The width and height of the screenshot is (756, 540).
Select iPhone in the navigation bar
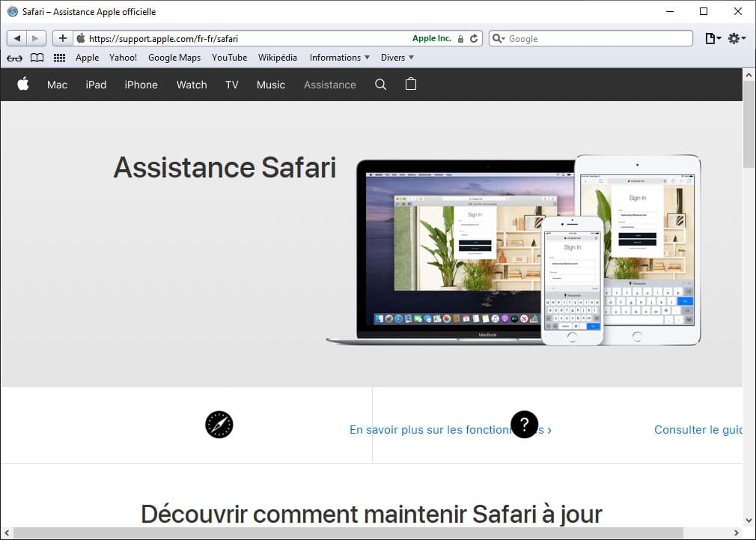(141, 85)
